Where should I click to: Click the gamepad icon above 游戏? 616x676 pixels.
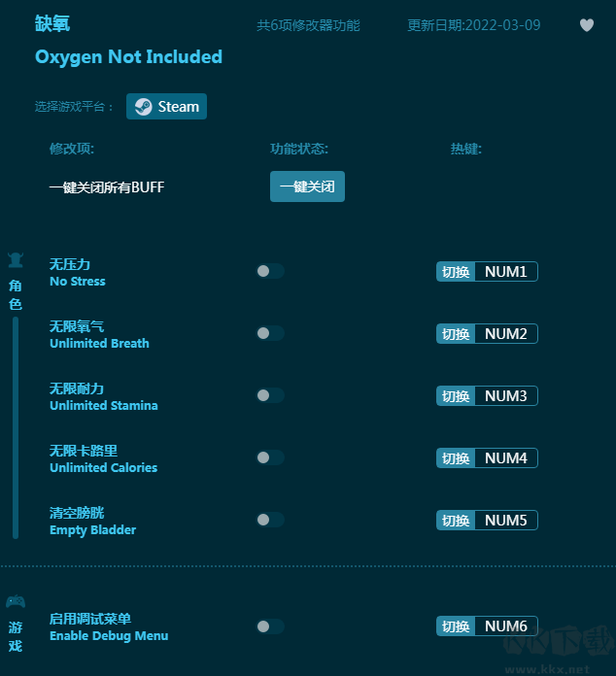[x=16, y=601]
